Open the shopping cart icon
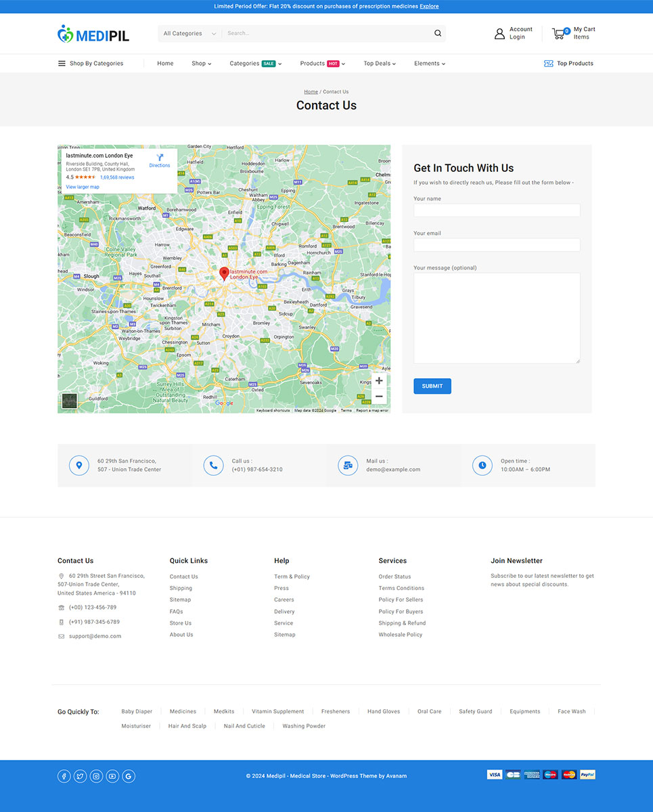653x812 pixels. (558, 33)
